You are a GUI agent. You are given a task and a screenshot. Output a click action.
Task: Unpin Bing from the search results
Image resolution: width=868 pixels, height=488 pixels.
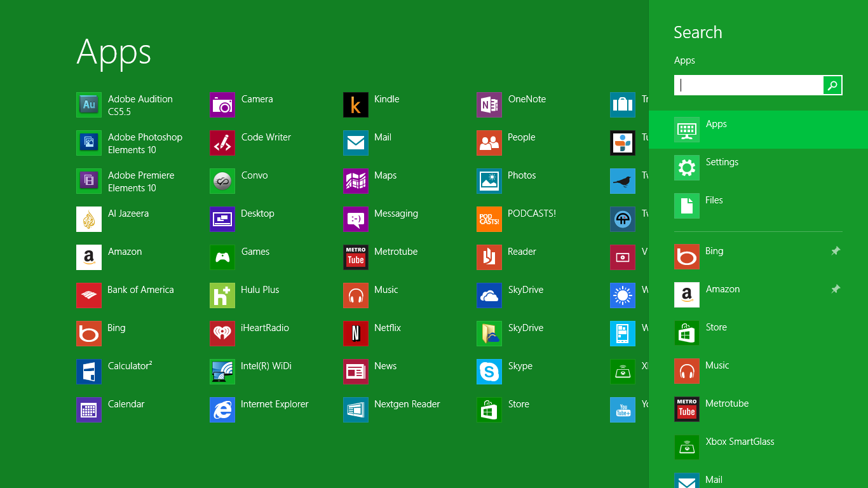click(x=836, y=250)
